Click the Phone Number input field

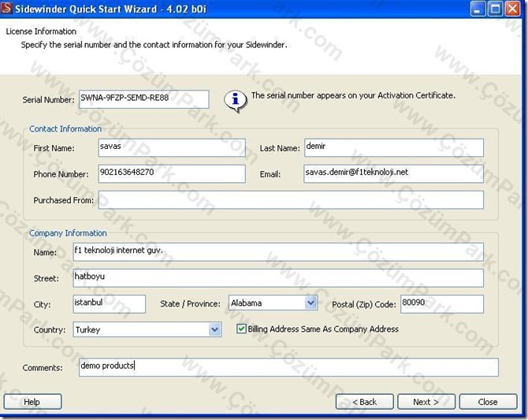pyautogui.click(x=172, y=174)
